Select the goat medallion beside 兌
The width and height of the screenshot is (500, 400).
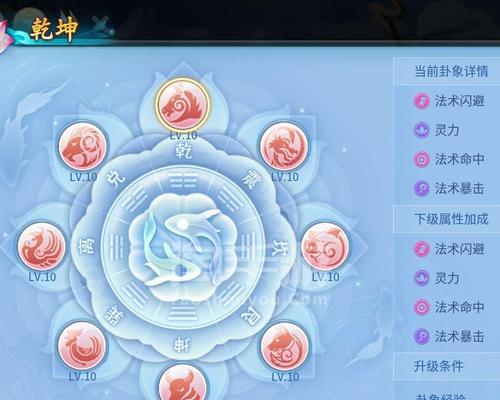[83, 147]
